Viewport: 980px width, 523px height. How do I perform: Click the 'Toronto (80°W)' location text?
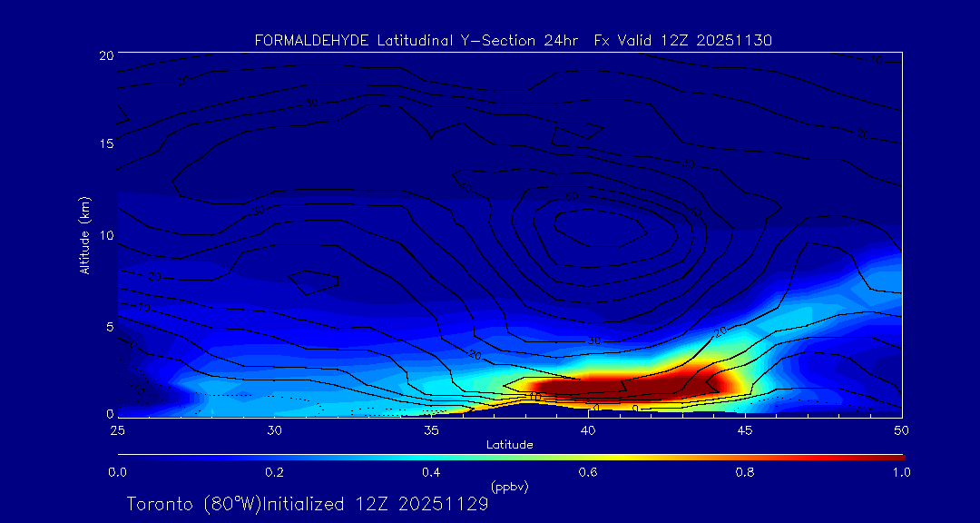coord(194,504)
